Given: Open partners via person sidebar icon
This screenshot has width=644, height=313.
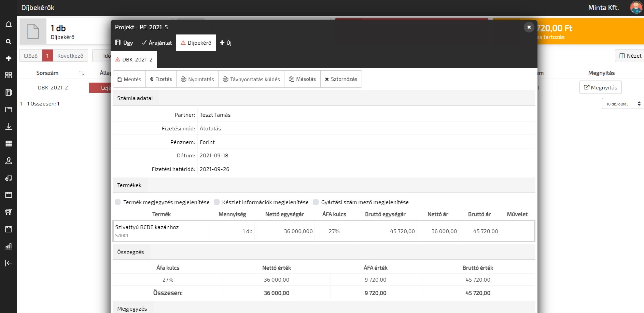Looking at the screenshot, I should click(x=9, y=161).
